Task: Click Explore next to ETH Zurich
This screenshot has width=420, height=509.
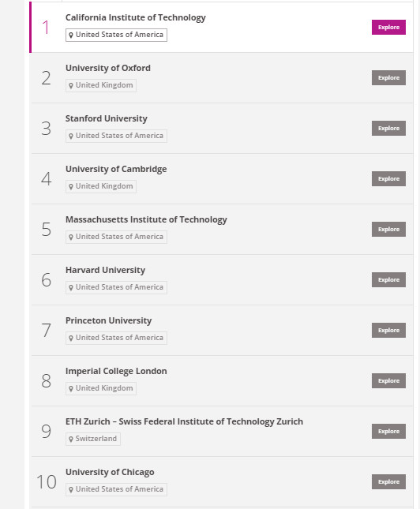Action: [388, 431]
